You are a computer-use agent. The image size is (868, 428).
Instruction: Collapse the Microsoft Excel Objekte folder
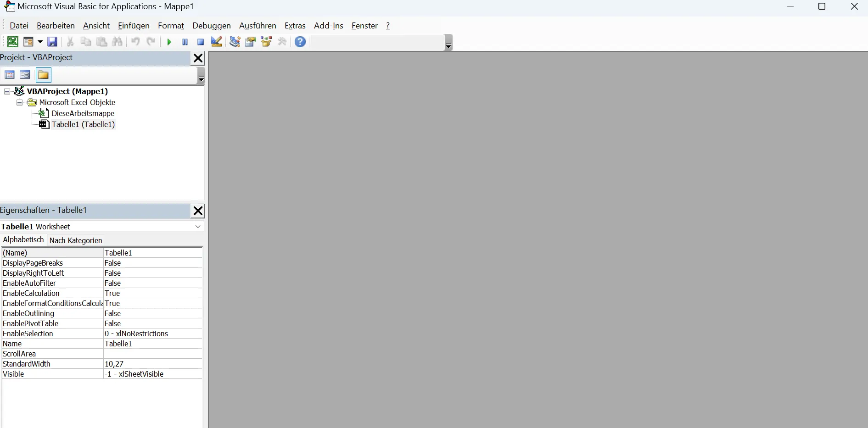pos(20,103)
